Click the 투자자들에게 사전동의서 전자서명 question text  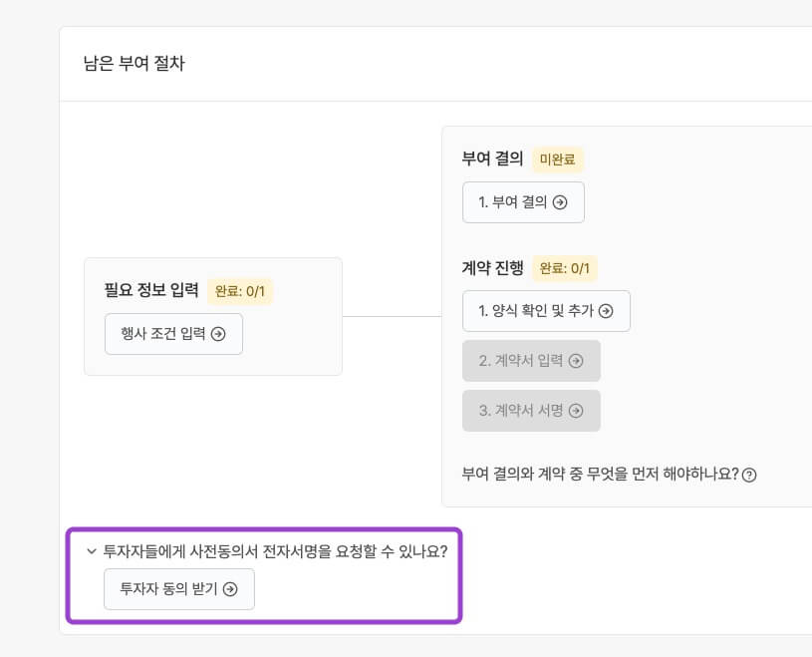(x=275, y=550)
